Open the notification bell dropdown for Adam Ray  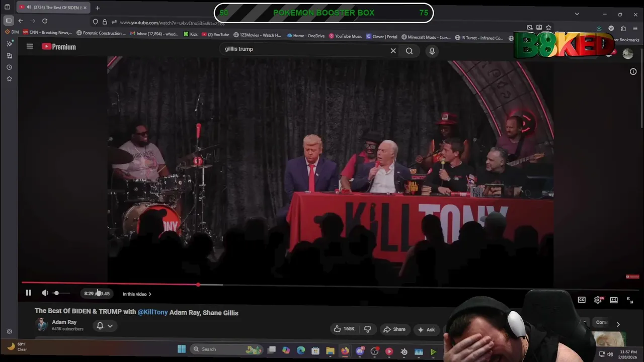click(x=105, y=326)
